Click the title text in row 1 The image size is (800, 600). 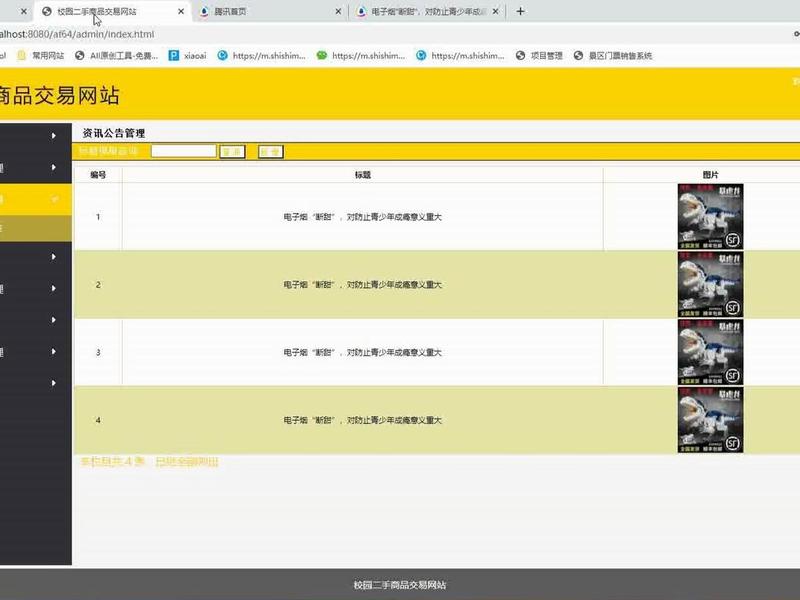pyautogui.click(x=362, y=217)
